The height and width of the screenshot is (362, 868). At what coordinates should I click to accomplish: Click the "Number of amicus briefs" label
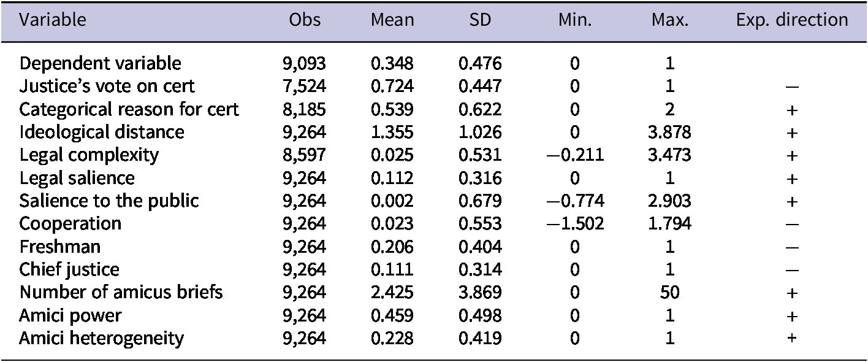pos(121,292)
